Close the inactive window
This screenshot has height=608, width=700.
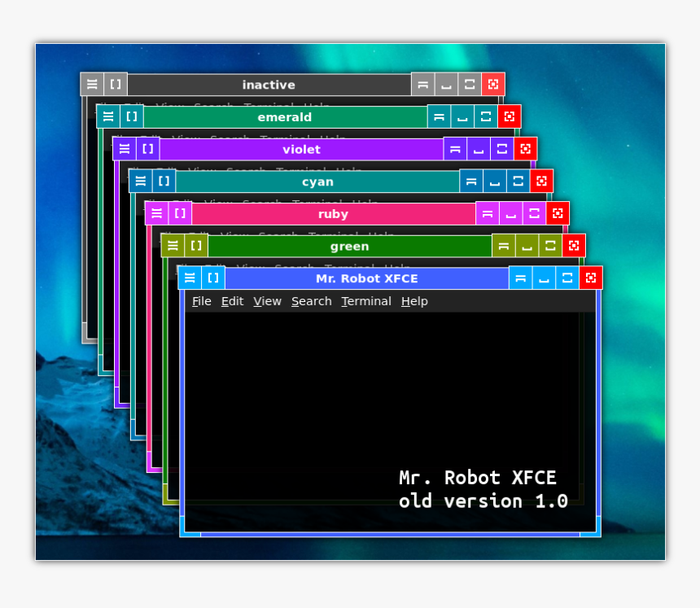coord(493,85)
